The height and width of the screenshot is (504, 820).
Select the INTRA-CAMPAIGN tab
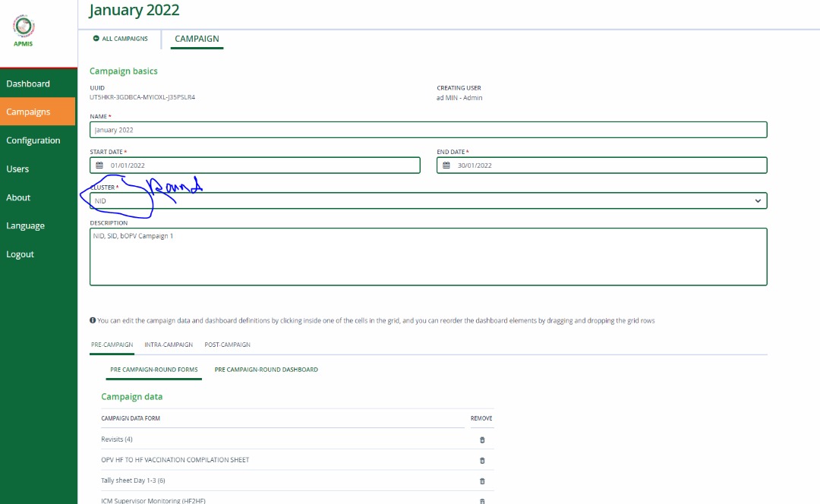coord(169,344)
